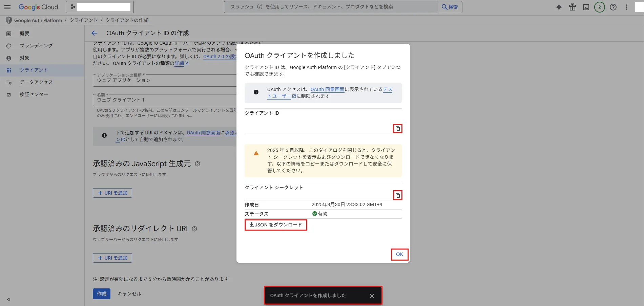
Task: Click the 検索 search button
Action: [450, 7]
